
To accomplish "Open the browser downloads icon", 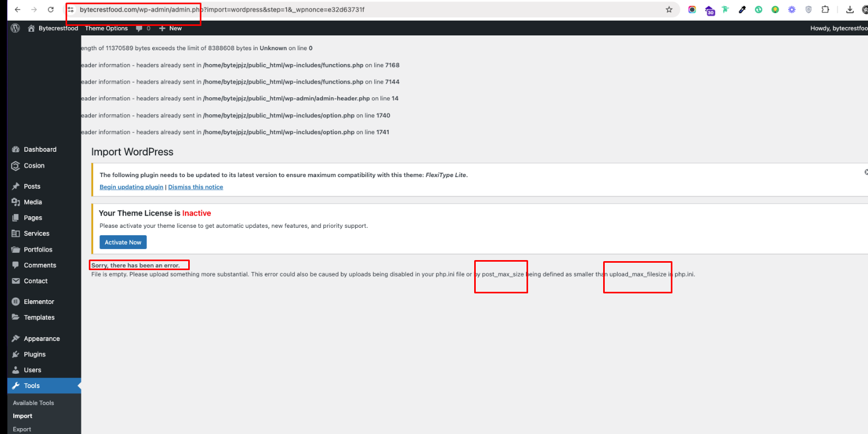I will coord(850,10).
